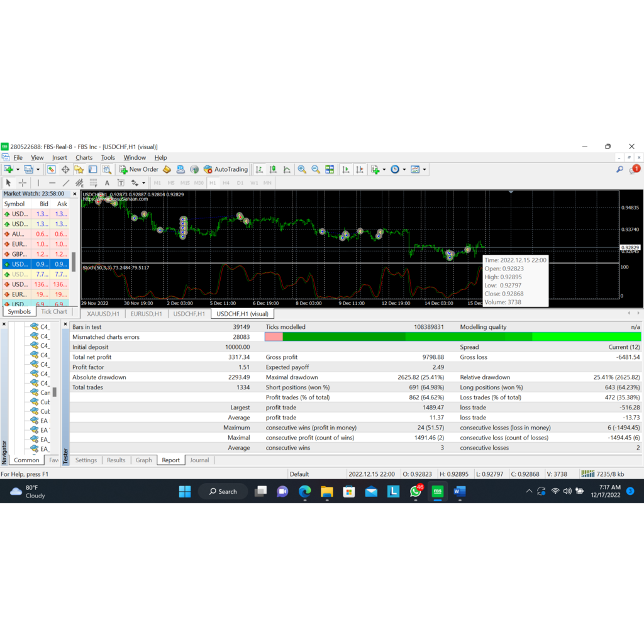
Task: Switch chart to bar chart mode
Action: tap(259, 169)
